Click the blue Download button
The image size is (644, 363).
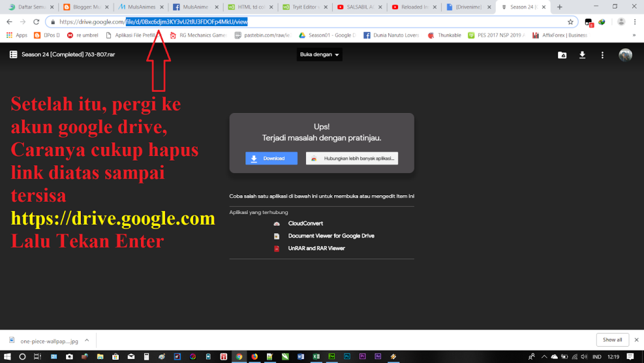point(271,158)
